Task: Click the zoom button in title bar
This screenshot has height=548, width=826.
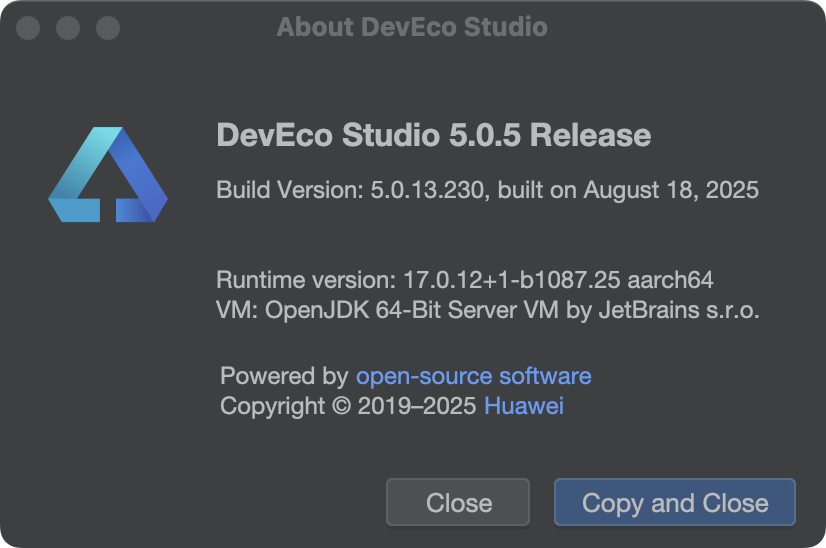Action: (x=108, y=27)
